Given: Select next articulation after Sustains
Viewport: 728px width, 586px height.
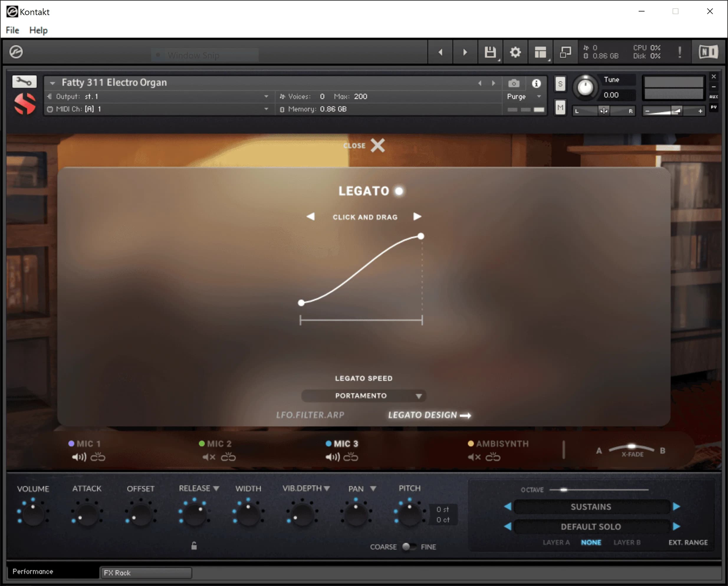Looking at the screenshot, I should pyautogui.click(x=676, y=506).
